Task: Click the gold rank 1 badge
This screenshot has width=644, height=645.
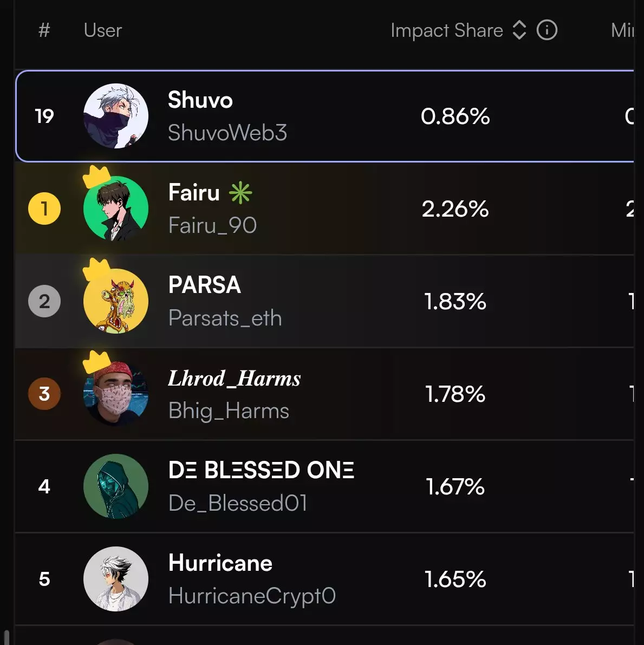Action: click(x=44, y=209)
